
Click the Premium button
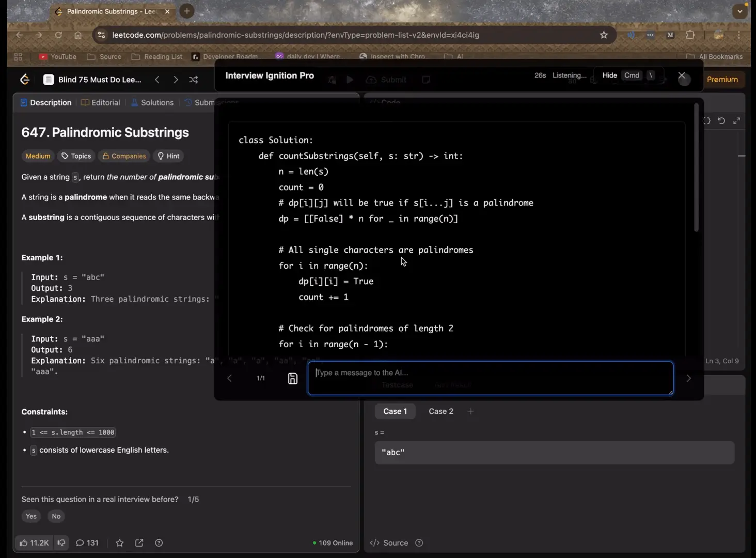point(722,80)
